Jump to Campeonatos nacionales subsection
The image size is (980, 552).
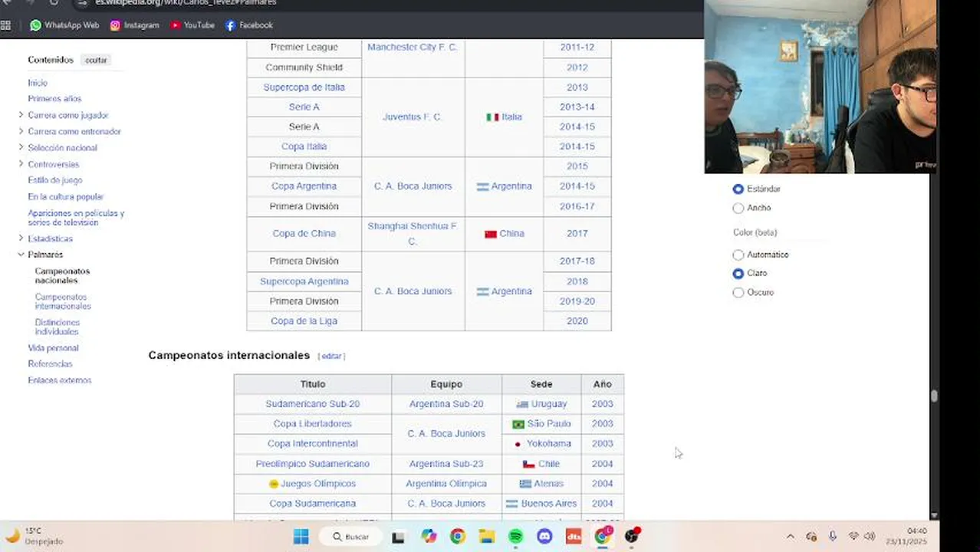click(62, 276)
